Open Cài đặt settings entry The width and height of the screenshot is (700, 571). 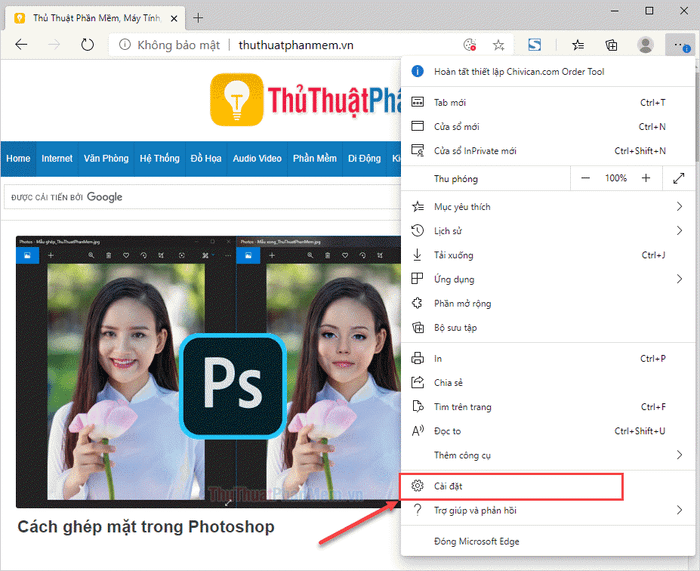coord(548,486)
